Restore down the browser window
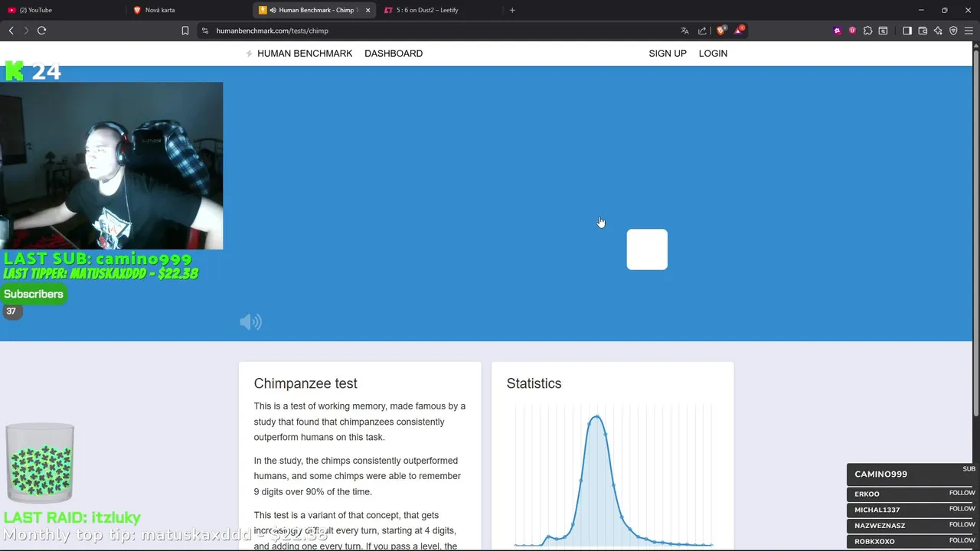 [945, 10]
